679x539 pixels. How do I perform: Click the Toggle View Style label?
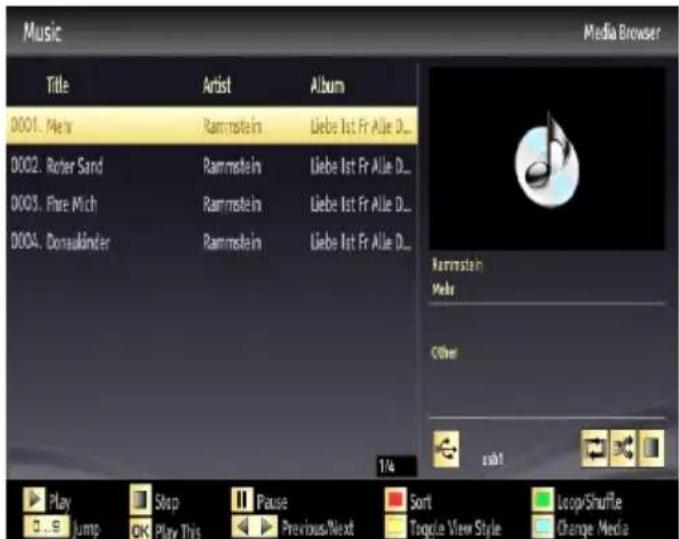[455, 528]
